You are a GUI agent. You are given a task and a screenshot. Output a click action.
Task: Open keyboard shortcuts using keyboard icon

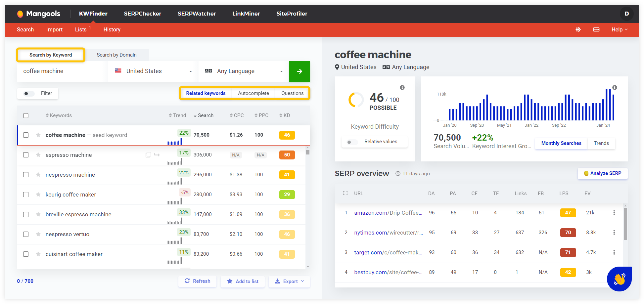tap(596, 29)
